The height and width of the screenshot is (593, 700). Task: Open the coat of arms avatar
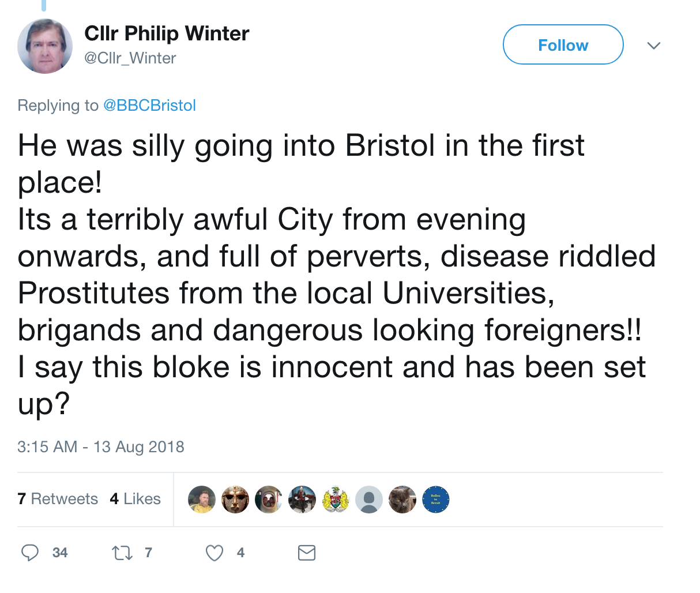(336, 499)
